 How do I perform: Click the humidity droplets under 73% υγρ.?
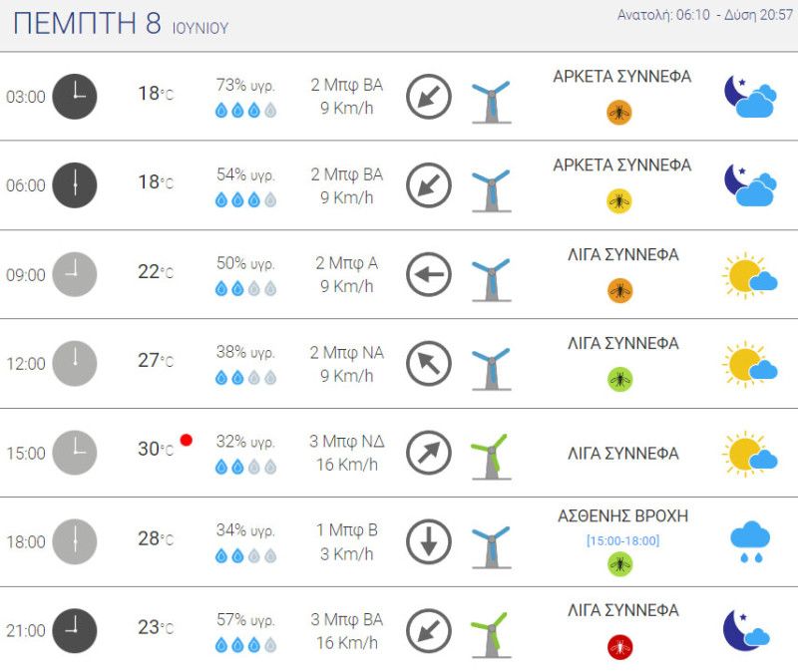[245, 111]
